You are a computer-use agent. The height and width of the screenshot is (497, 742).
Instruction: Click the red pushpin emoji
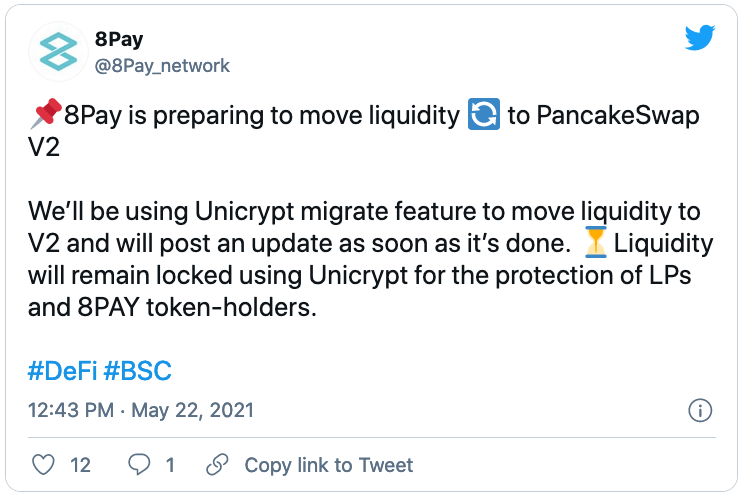(46, 114)
